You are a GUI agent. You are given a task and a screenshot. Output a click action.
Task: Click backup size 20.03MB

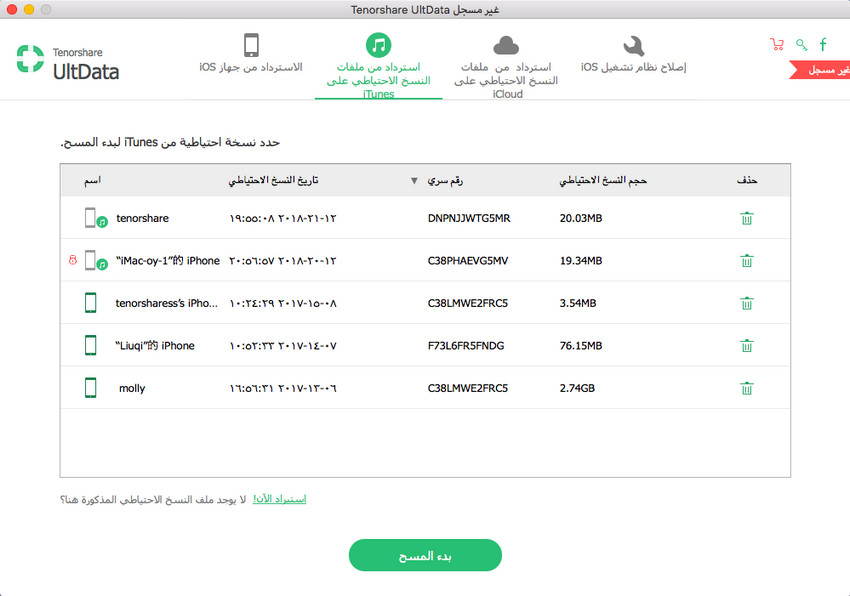(581, 218)
